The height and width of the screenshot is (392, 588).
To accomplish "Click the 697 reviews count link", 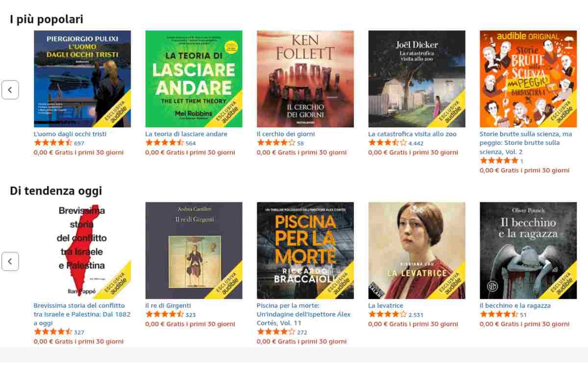I will [79, 144].
